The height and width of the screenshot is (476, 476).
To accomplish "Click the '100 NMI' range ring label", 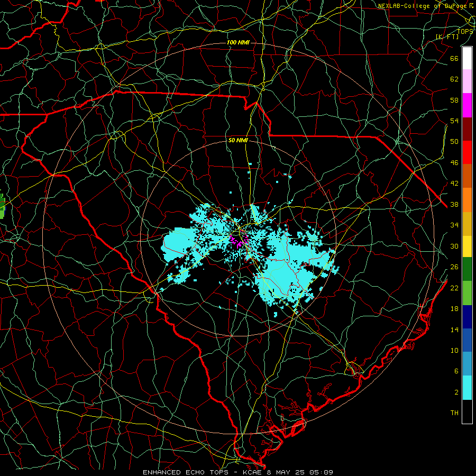I will 238,42.
